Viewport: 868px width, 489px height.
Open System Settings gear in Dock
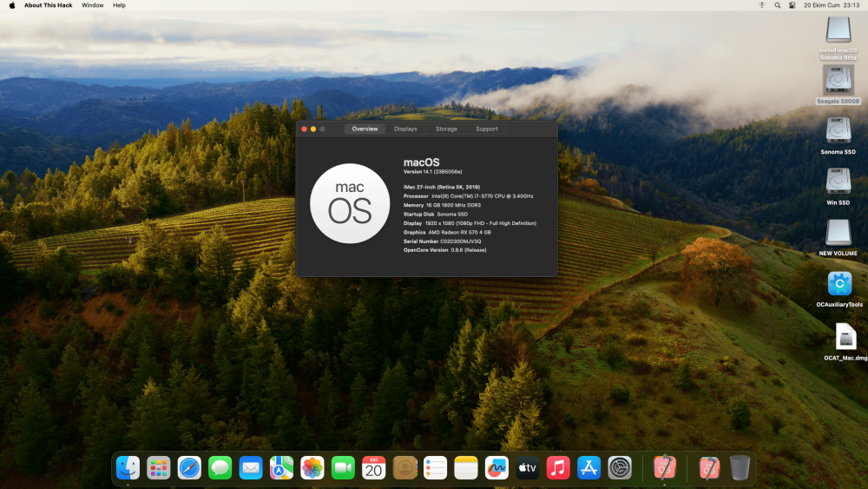[620, 468]
